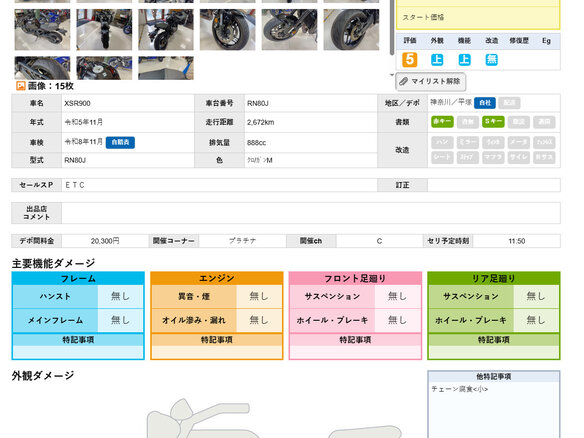The height and width of the screenshot is (438, 584).
Task: Click the image gallery vertical scrollbar
Action: [x=392, y=27]
